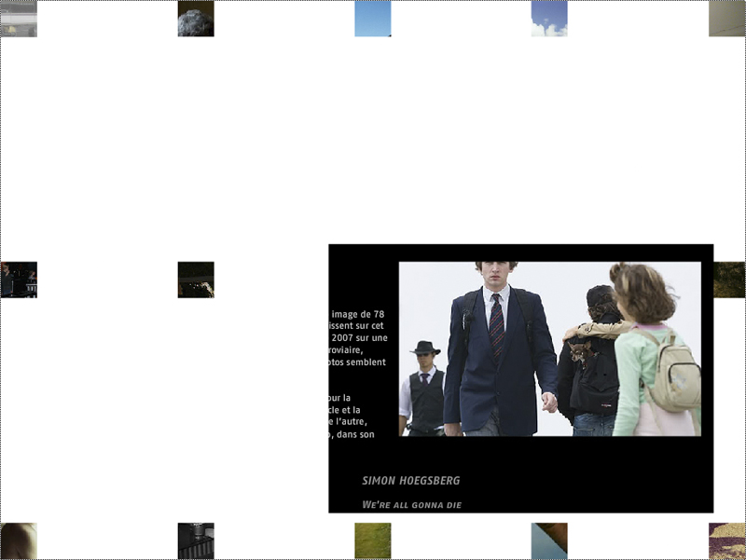
Task: Click the text line ", dans son"
Action: coord(352,434)
